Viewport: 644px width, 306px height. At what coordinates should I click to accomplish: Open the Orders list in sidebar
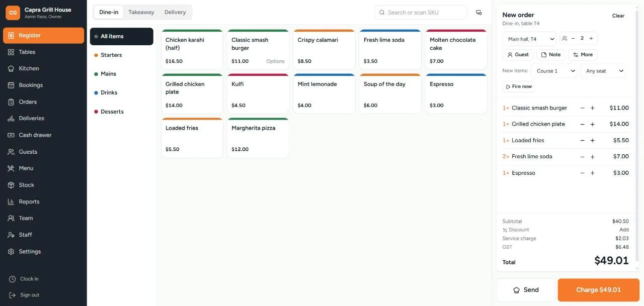coord(43,101)
